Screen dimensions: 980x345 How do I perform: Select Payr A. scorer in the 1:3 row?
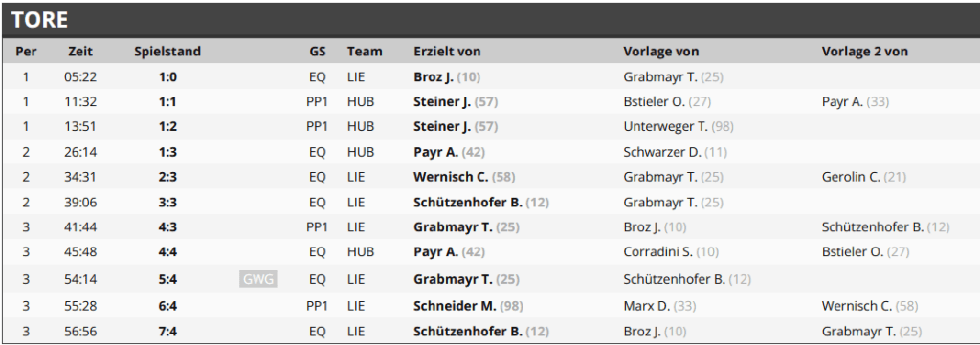(435, 152)
